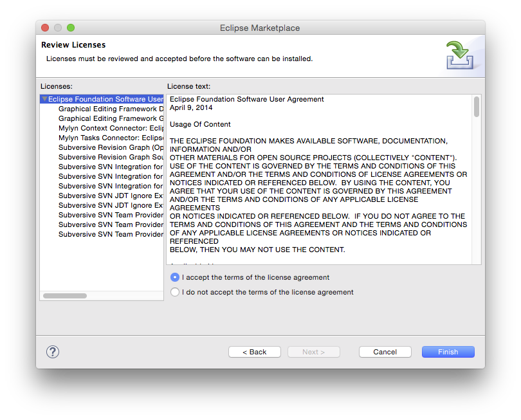The image size is (521, 420).
Task: Select 'Graphical Editing Framework D' license entry
Action: coord(111,109)
